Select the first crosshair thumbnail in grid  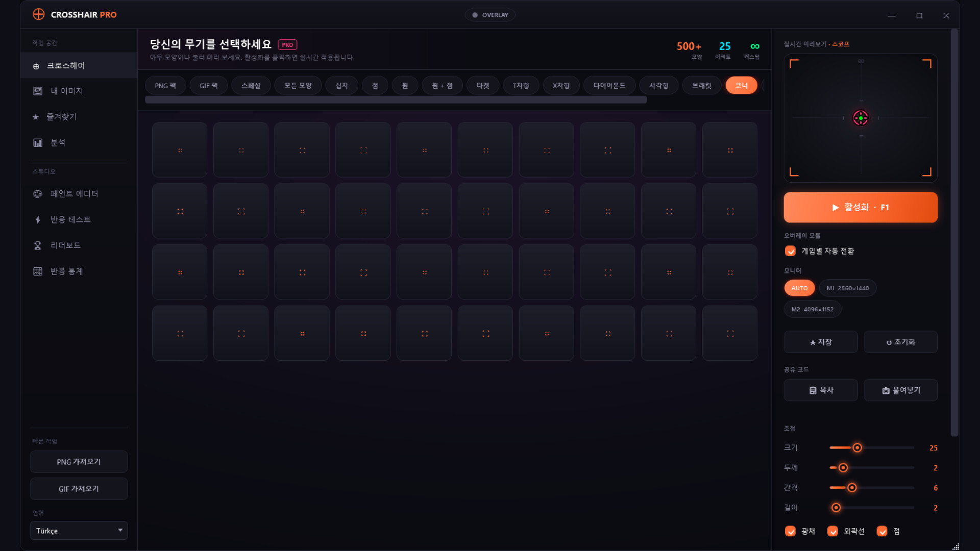click(x=180, y=150)
